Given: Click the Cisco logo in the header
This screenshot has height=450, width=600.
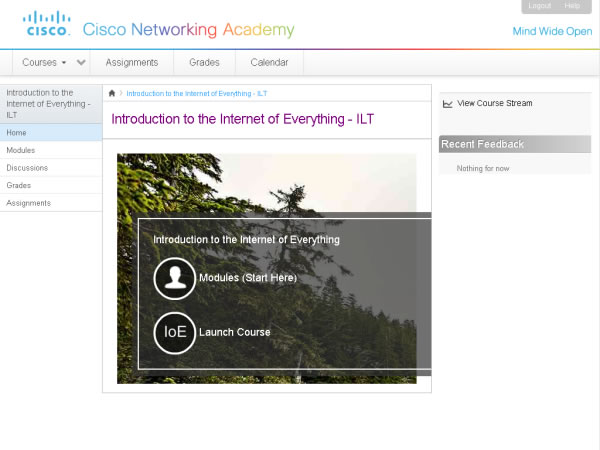Looking at the screenshot, I should point(47,23).
